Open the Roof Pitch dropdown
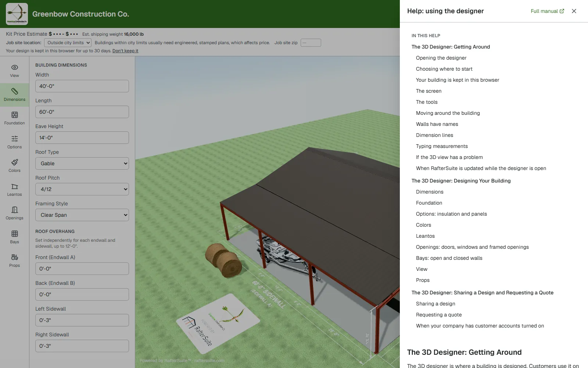 click(82, 189)
